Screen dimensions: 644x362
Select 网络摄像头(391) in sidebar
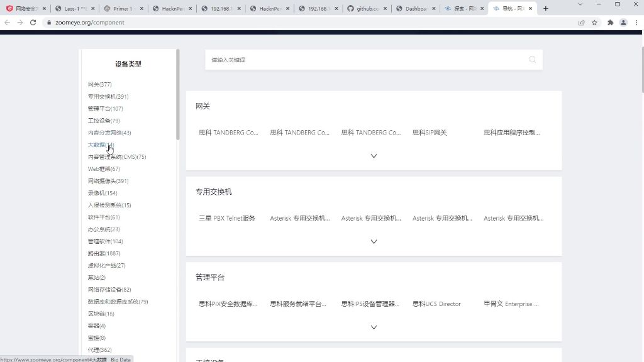(108, 181)
